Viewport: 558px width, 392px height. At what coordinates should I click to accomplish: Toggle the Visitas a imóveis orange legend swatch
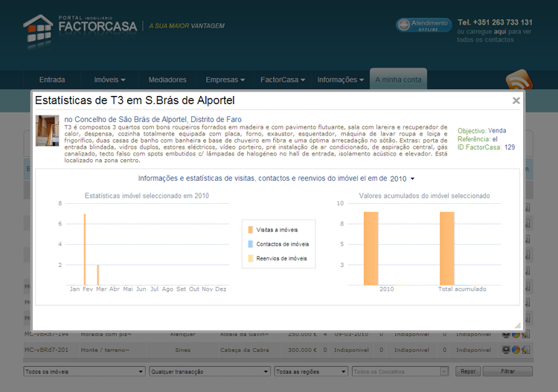tap(251, 230)
